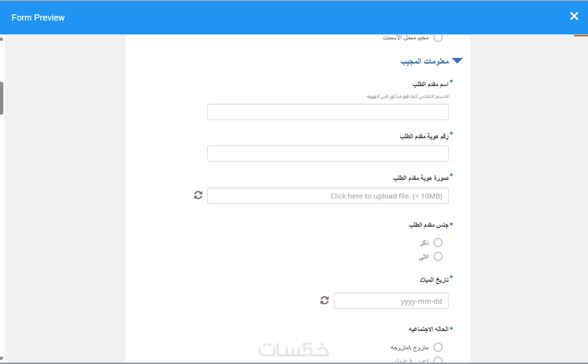
Task: Focus the رقم هوية مقدم الطلب input box
Action: click(328, 154)
